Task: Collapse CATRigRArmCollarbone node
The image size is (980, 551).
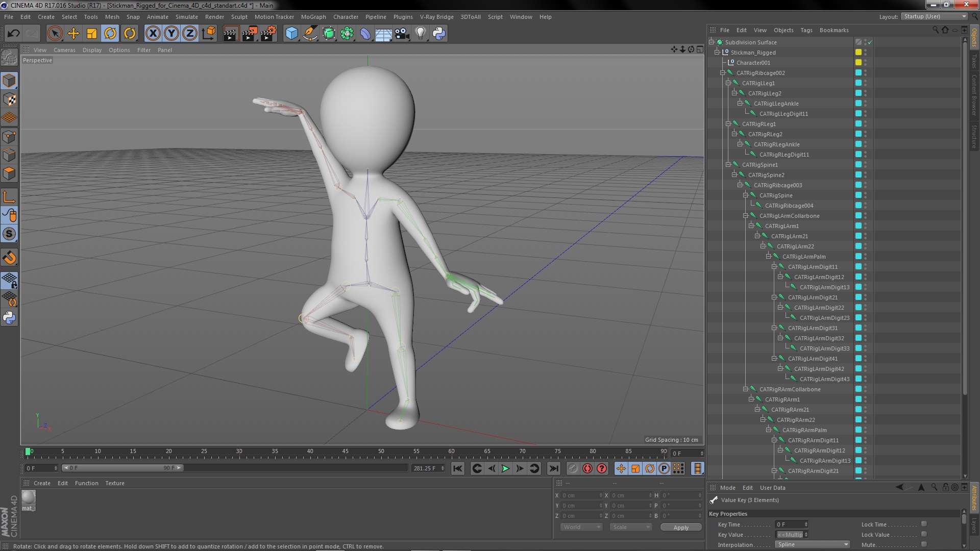Action: click(746, 389)
